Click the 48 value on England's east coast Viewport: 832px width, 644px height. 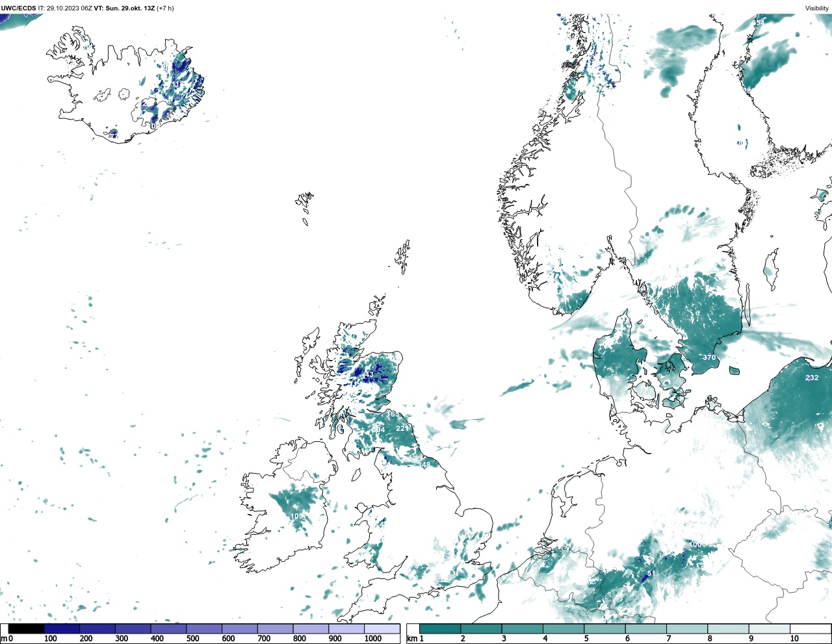click(426, 465)
